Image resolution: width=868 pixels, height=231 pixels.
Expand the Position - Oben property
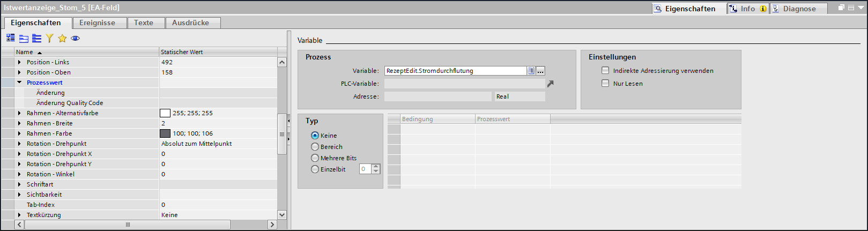coord(19,72)
